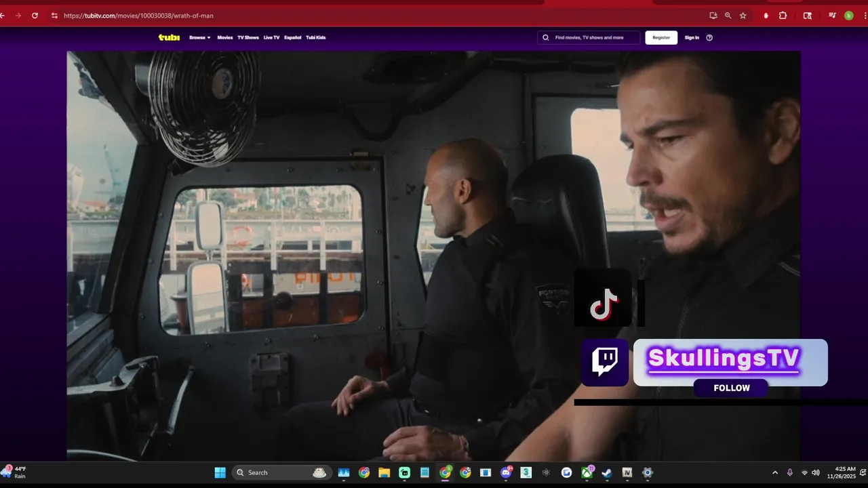Image resolution: width=868 pixels, height=488 pixels.
Task: Open the Wi-Fi network icon in tray
Action: [805, 472]
